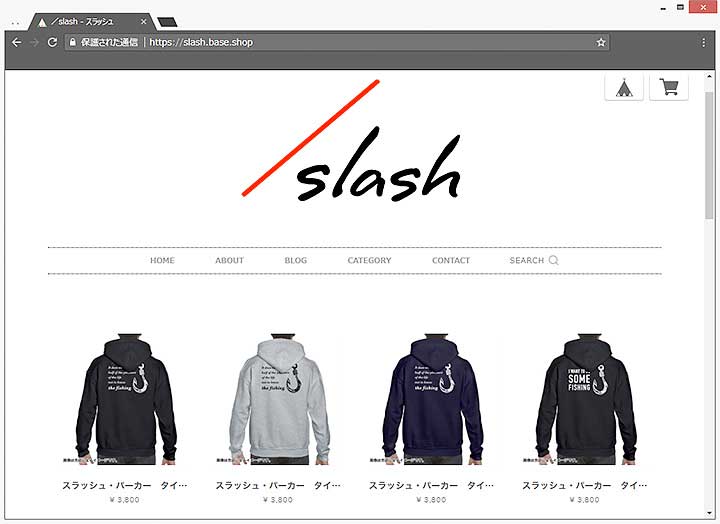
Task: Go back using the back arrow
Action: point(17,43)
